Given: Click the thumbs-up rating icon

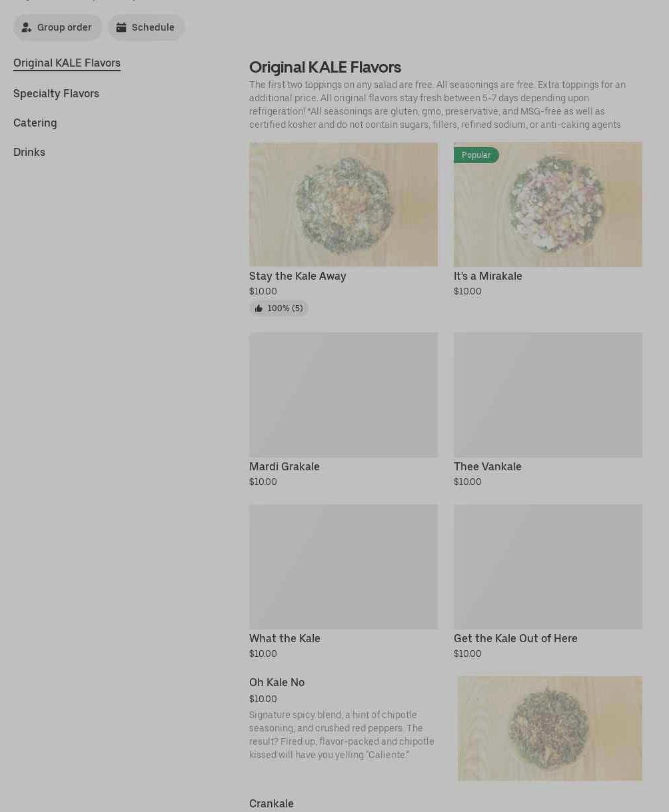Looking at the screenshot, I should (x=259, y=308).
